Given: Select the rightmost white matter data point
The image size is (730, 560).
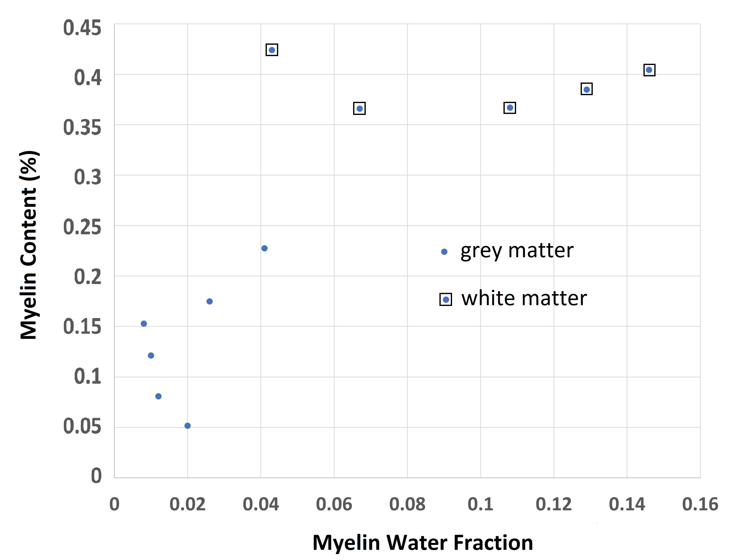Looking at the screenshot, I should point(649,70).
